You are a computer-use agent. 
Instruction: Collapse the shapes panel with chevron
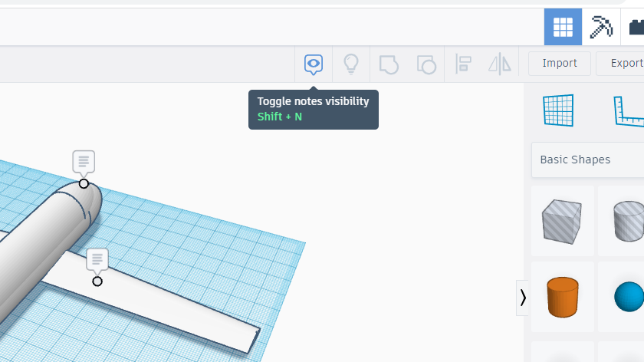coord(522,298)
